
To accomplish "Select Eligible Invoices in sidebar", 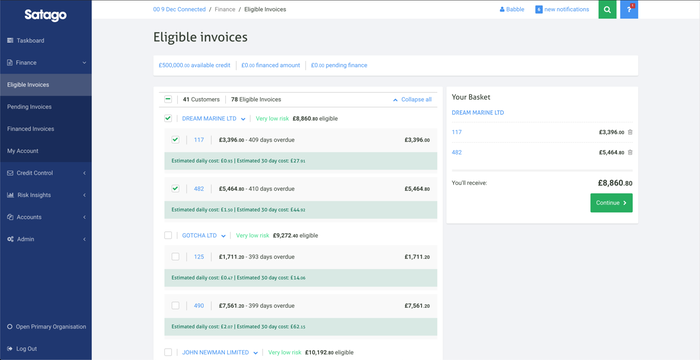I will point(46,85).
